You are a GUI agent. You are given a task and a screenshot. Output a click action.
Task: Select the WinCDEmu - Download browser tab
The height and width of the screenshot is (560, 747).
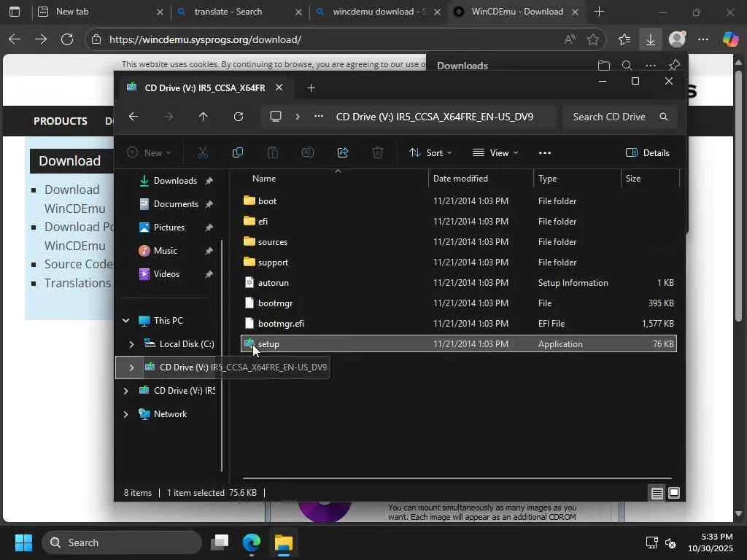pyautogui.click(x=516, y=12)
